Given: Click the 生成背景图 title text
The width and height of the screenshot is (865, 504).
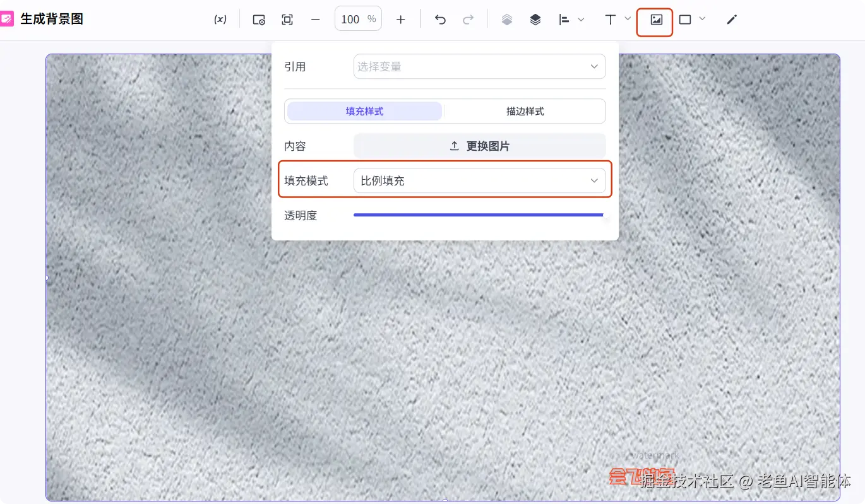Looking at the screenshot, I should point(52,19).
